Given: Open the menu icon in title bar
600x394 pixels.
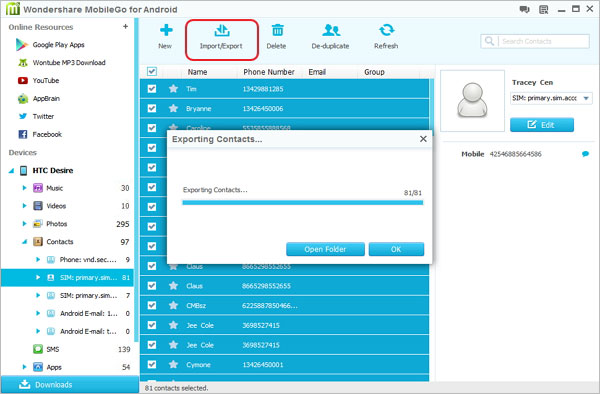Looking at the screenshot, I should coord(544,10).
